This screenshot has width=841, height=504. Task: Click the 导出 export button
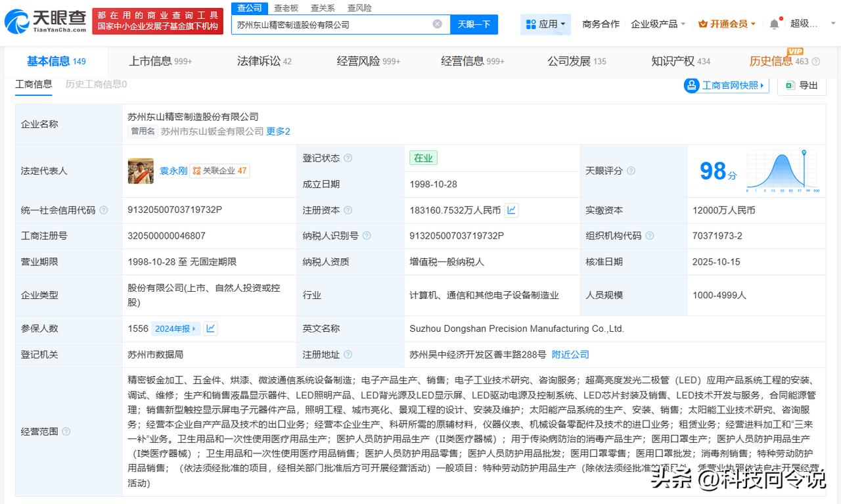coord(802,85)
